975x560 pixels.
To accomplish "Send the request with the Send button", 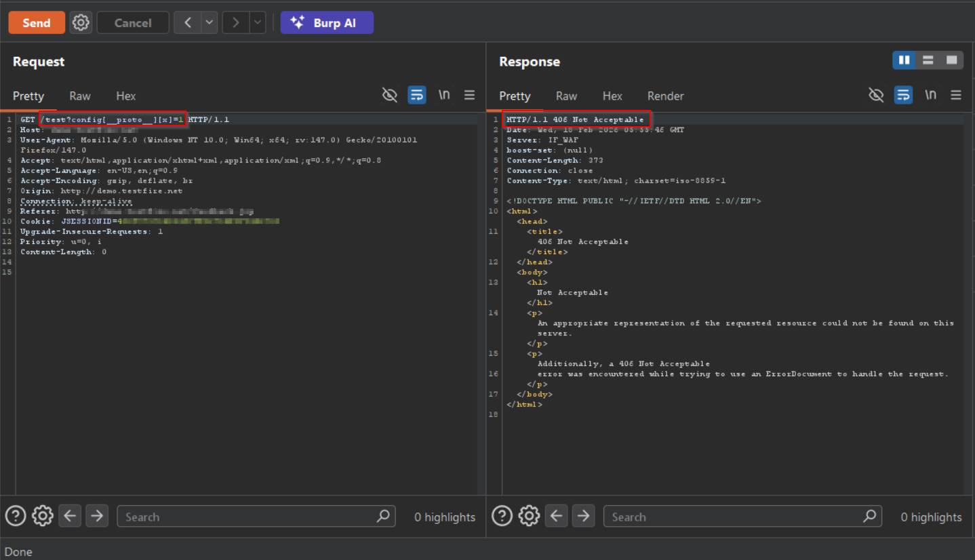I will 36,22.
